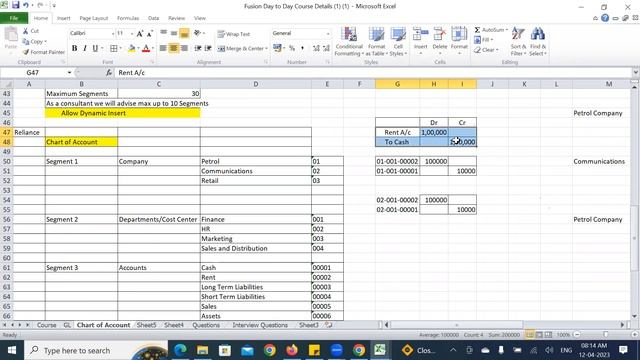This screenshot has height=360, width=640.
Task: Toggle Wrap Text for the cell
Action: [233, 34]
